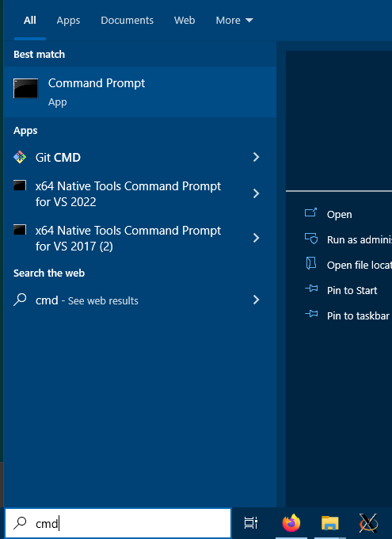Image resolution: width=392 pixels, height=539 pixels.
Task: Switch to the Web search tab
Action: (x=185, y=21)
